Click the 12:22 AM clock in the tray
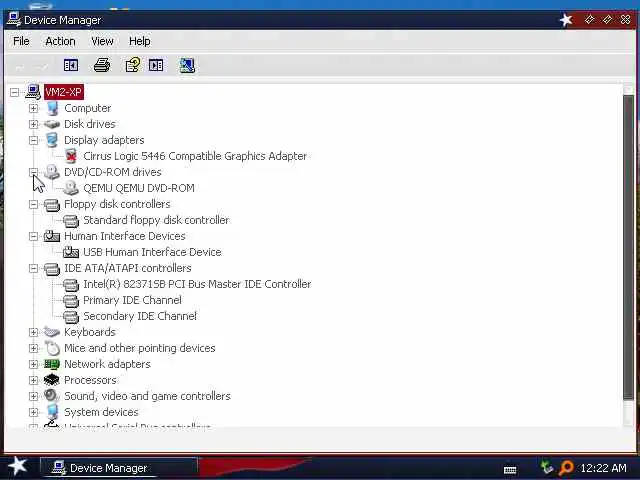 coord(603,468)
